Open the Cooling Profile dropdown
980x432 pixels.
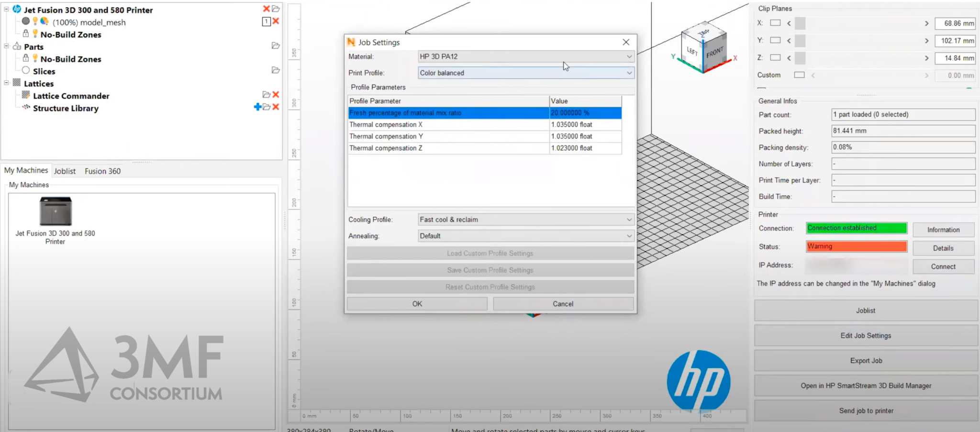[525, 220]
